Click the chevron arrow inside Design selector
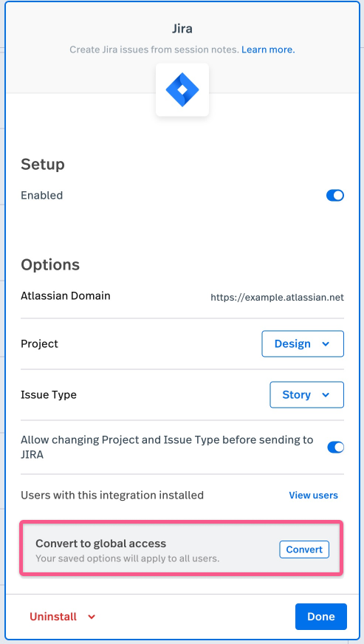364x644 pixels. [x=326, y=344]
